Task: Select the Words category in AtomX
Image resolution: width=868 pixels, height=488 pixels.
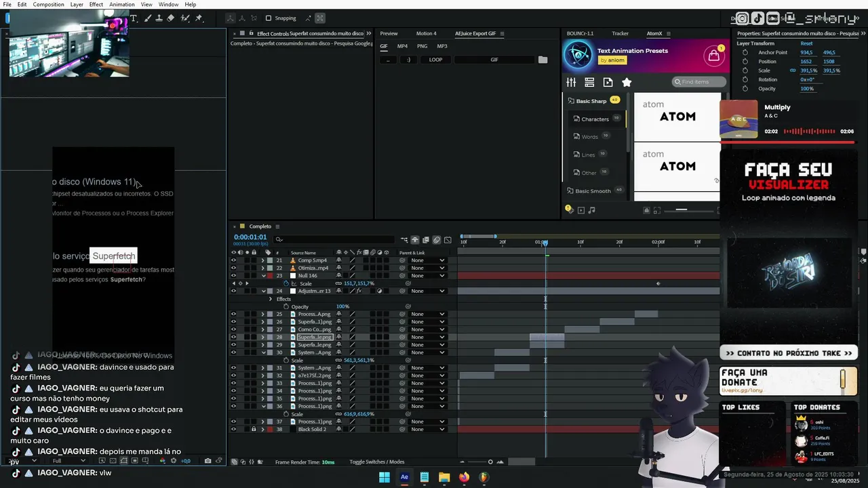Action: [x=590, y=137]
